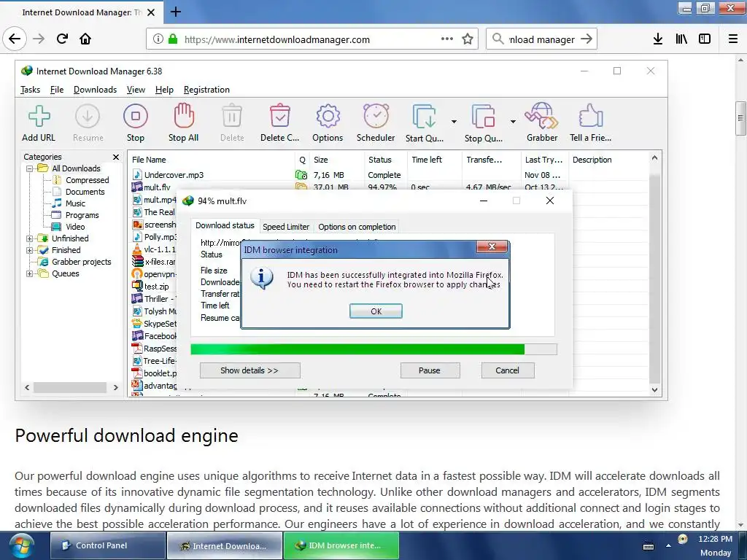
Task: Open the Options gear icon
Action: (328, 116)
